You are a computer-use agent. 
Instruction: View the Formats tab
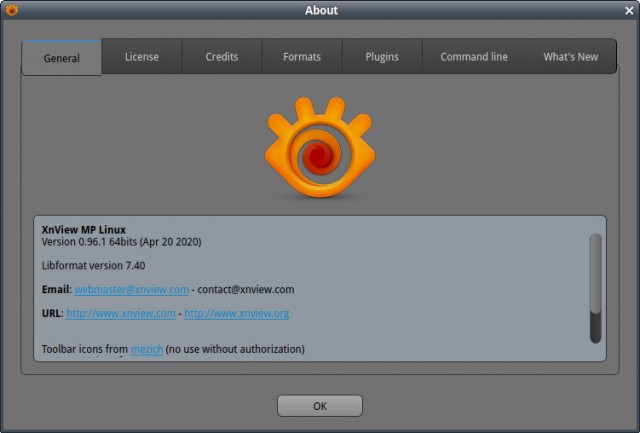coord(302,56)
